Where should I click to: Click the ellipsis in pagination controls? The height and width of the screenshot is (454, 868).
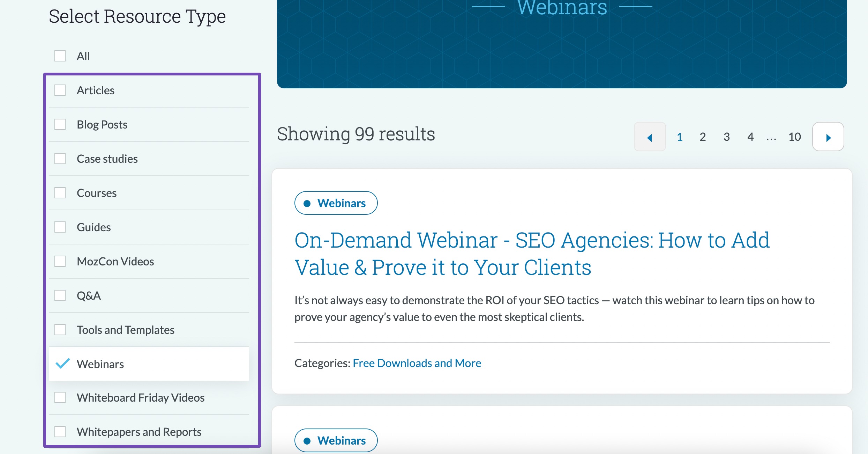[770, 137]
